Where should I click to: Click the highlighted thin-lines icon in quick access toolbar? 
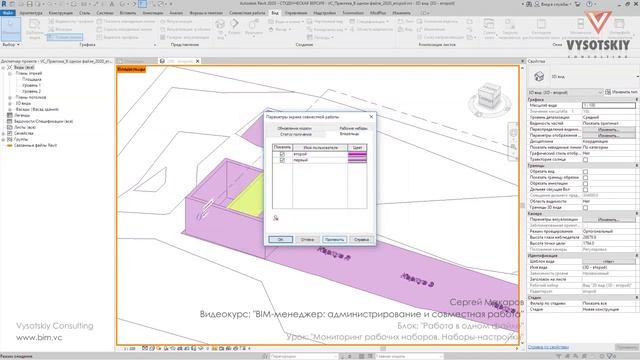point(143,4)
